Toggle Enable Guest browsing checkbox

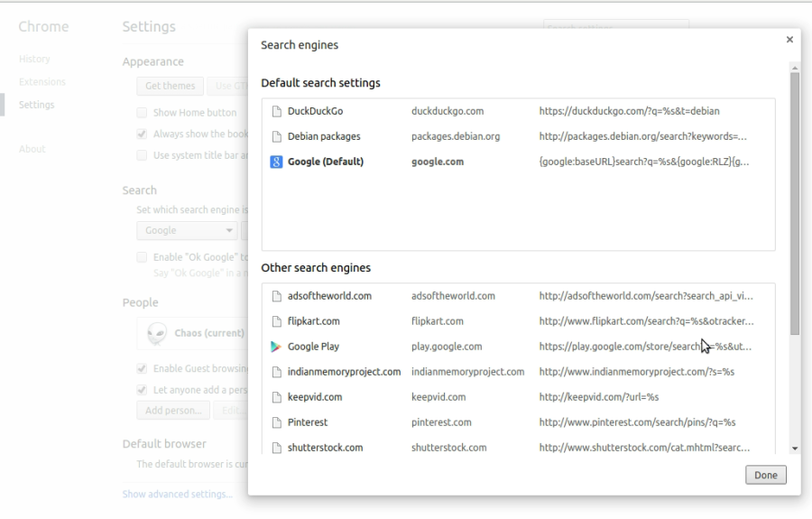[142, 368]
